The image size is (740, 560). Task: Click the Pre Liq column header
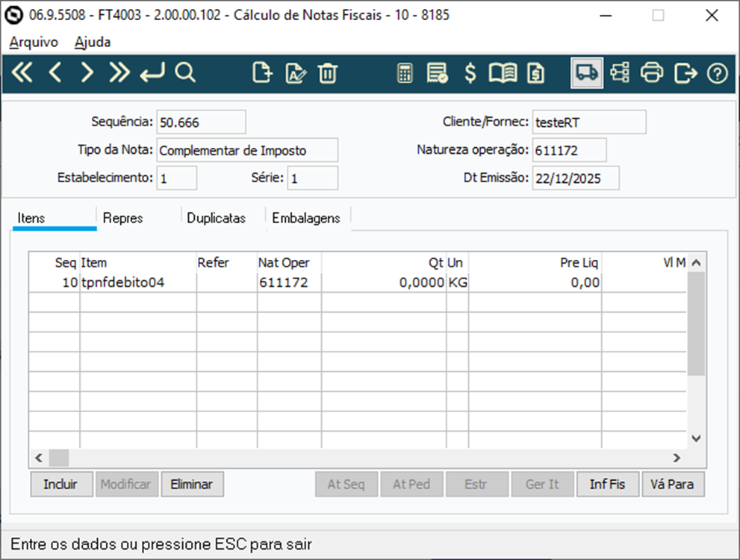(x=535, y=262)
